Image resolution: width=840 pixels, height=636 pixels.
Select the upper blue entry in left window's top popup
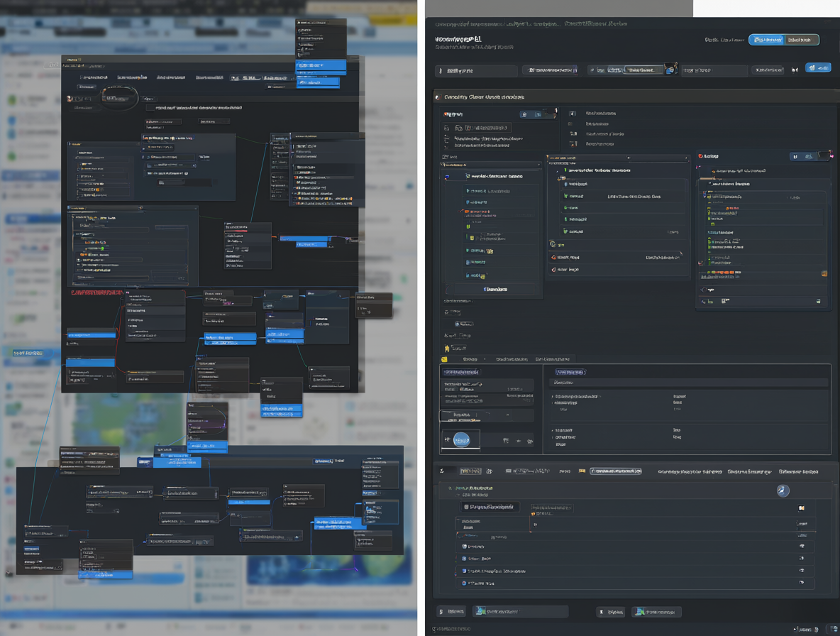tap(321, 65)
